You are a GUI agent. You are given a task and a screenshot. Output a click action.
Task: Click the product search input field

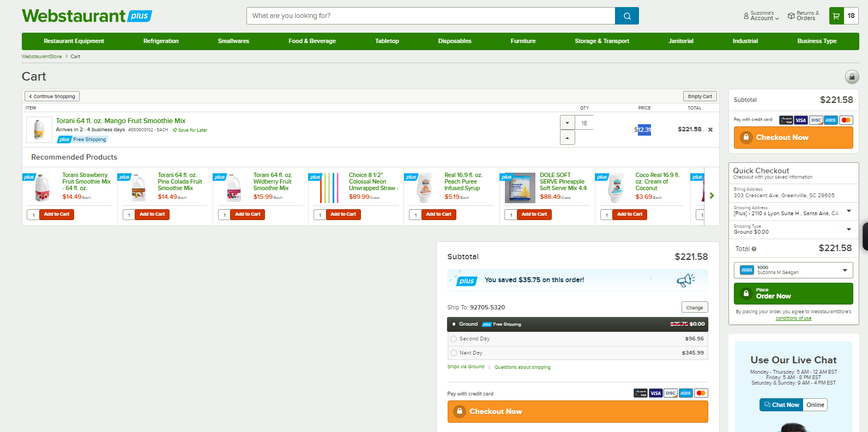(431, 16)
